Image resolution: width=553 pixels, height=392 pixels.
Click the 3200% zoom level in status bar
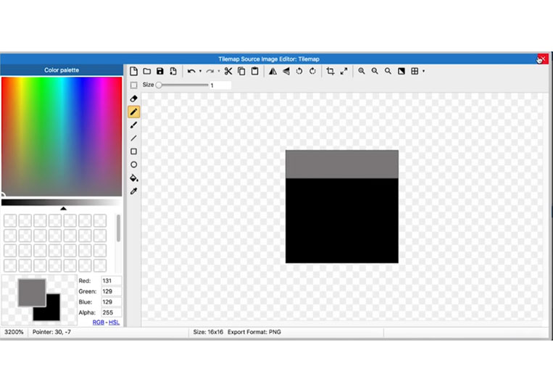14,332
